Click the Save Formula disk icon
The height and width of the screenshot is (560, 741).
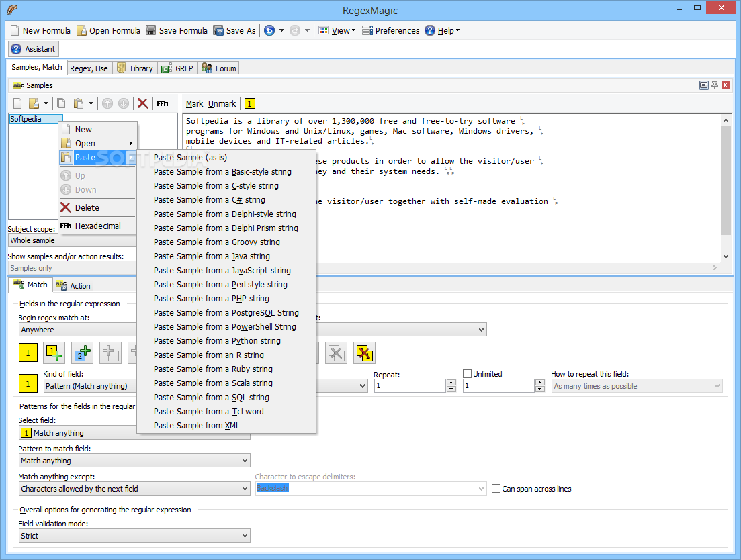tap(150, 30)
